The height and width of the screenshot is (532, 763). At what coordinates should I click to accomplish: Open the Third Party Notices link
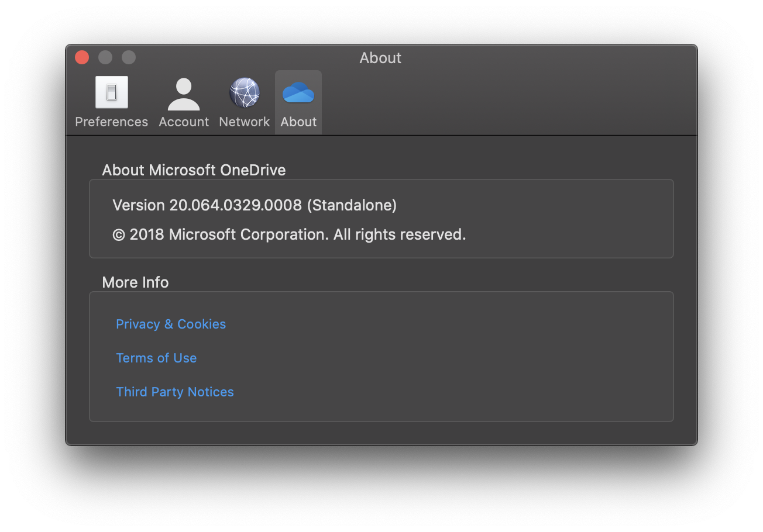[175, 392]
